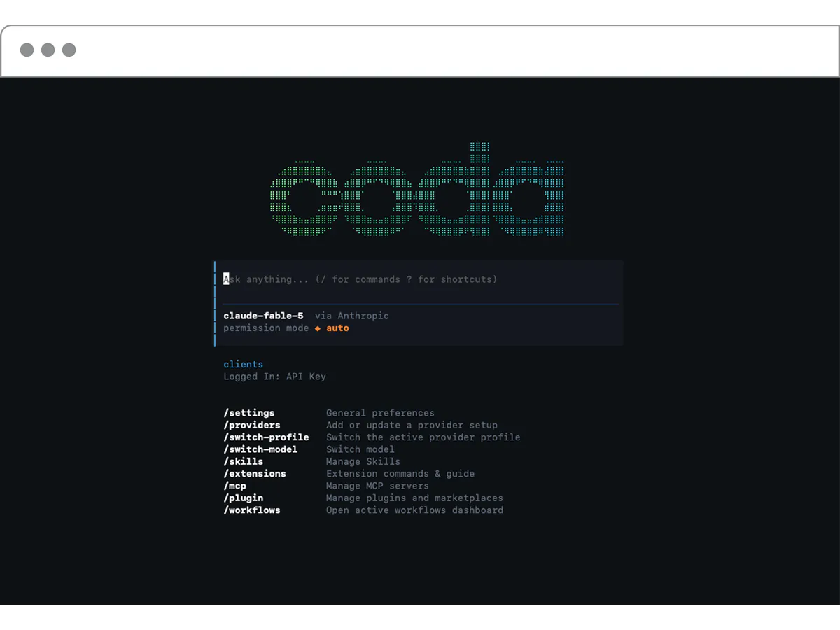Open the /workflows command
Screen dimensions: 840x630
[252, 510]
